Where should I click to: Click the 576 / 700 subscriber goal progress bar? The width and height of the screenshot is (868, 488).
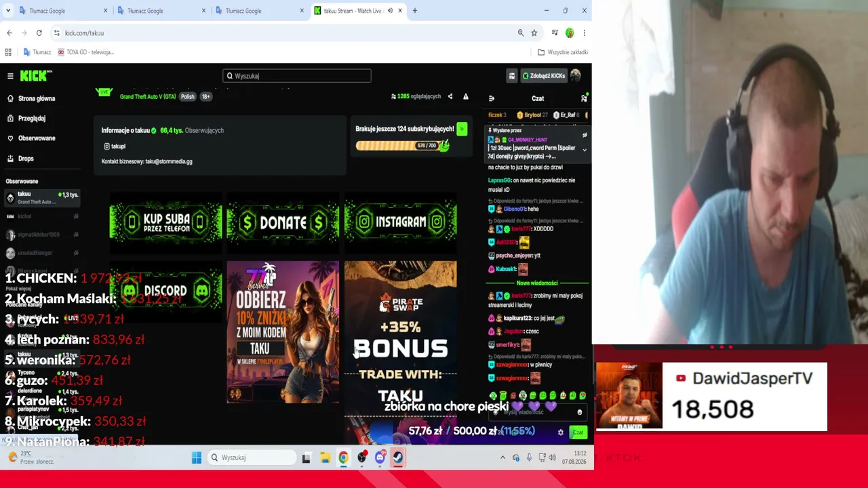pos(402,145)
